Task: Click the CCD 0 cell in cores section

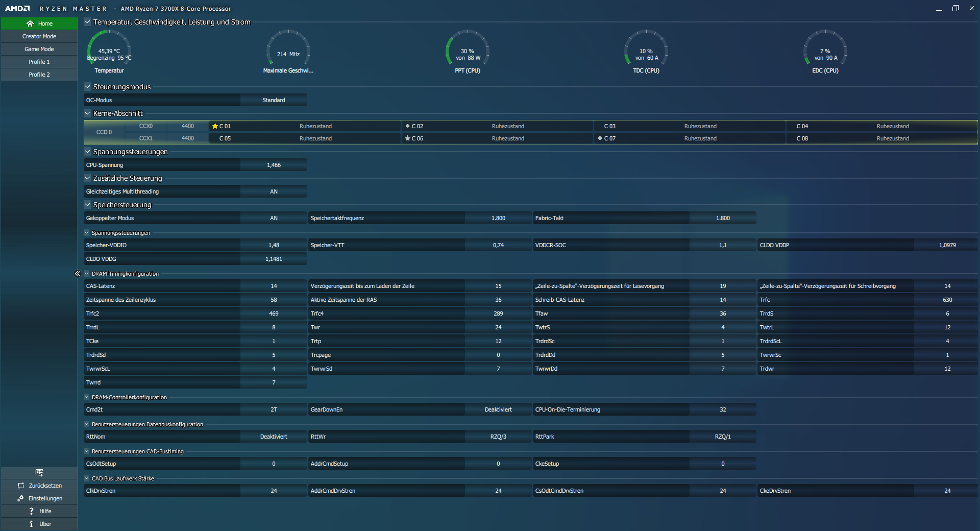Action: 104,132
